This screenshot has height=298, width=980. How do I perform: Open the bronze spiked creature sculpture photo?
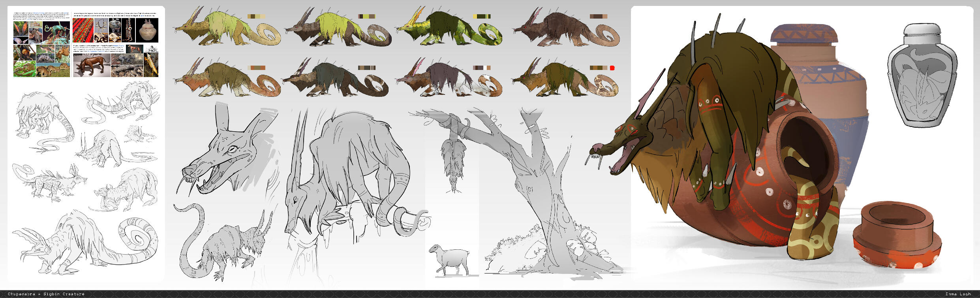tap(91, 65)
